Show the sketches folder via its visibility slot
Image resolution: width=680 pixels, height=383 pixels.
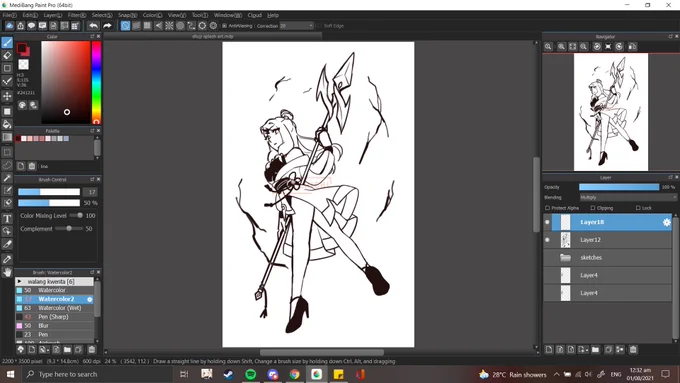click(x=547, y=258)
